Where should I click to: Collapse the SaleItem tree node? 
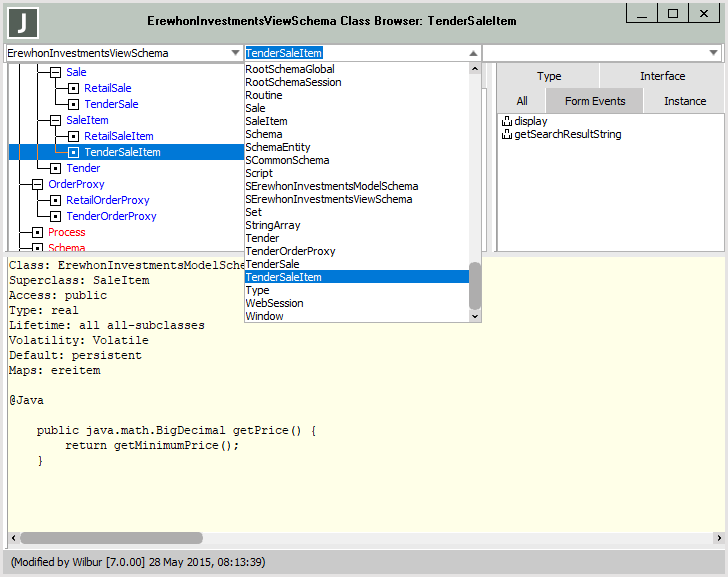[56, 120]
